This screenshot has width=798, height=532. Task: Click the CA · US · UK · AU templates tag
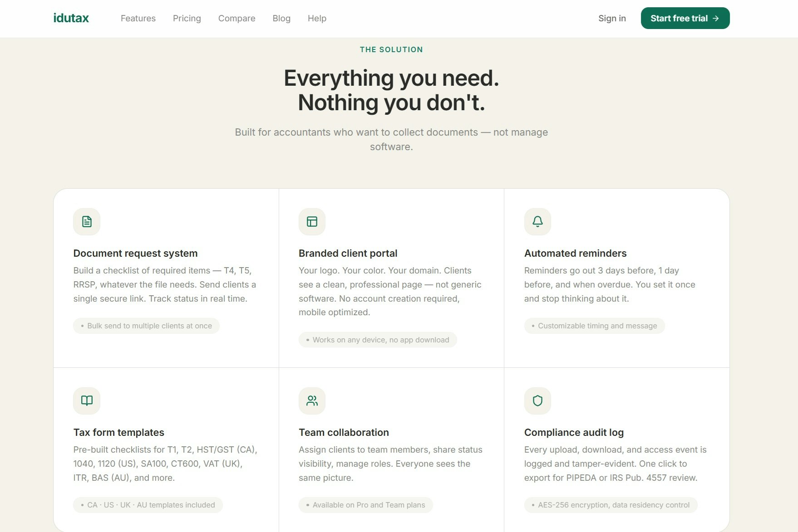pos(148,505)
